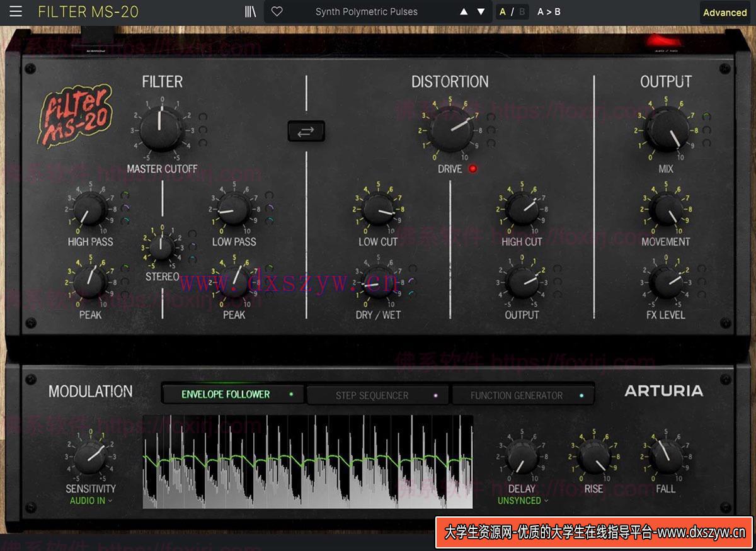
Task: Switch to the Step Sequencer tab
Action: coord(378,395)
